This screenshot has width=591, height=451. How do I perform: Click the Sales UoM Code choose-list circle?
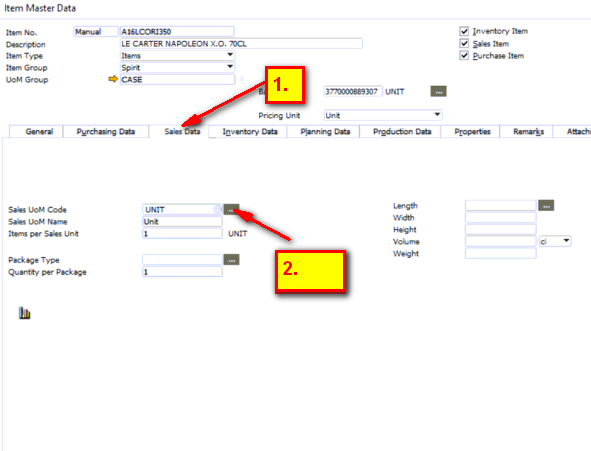(x=217, y=209)
